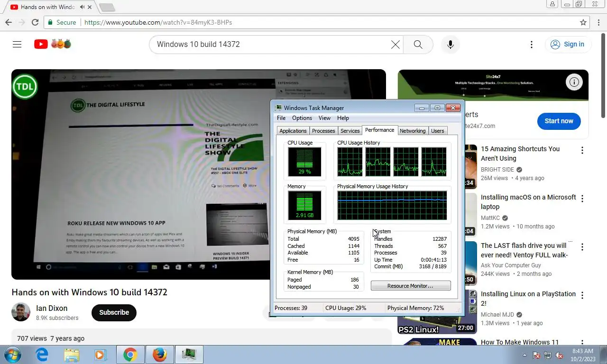Image resolution: width=607 pixels, height=364 pixels.
Task: Switch to the Processes tab
Action: point(323,131)
